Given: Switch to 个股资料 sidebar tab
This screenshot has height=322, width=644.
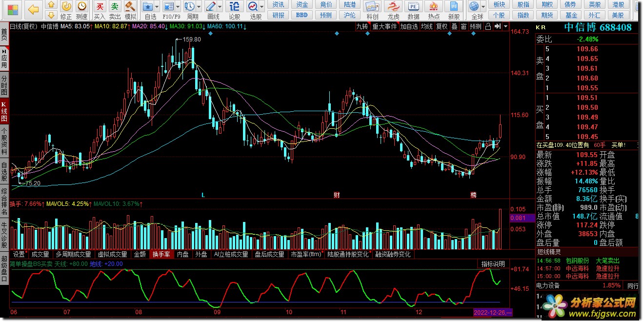Looking at the screenshot, I should pos(4,141).
